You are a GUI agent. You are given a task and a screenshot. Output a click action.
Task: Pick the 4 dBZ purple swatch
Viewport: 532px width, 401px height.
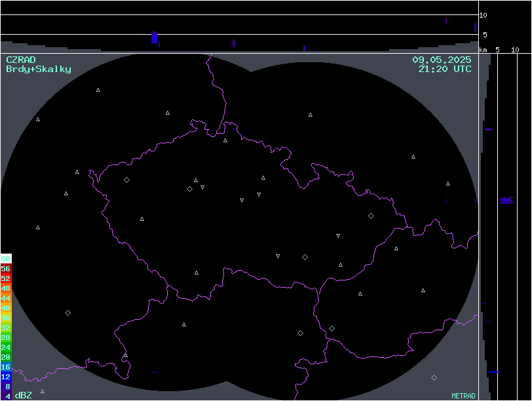coord(6,396)
